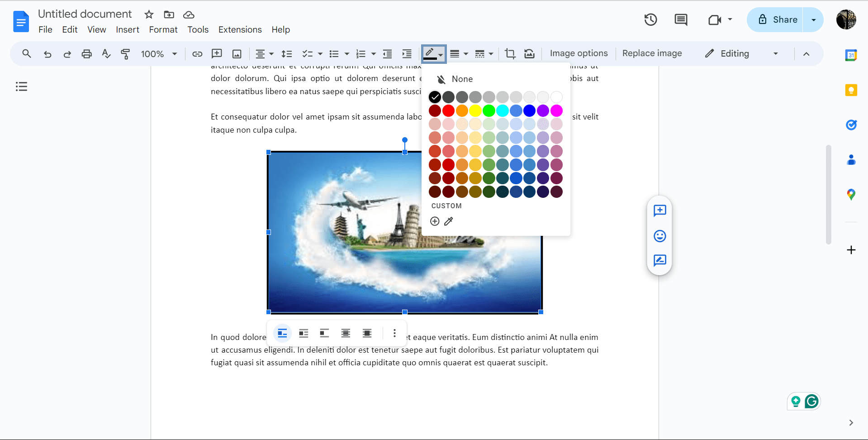The image size is (868, 440).
Task: Select the Insert image icon
Action: click(x=237, y=53)
